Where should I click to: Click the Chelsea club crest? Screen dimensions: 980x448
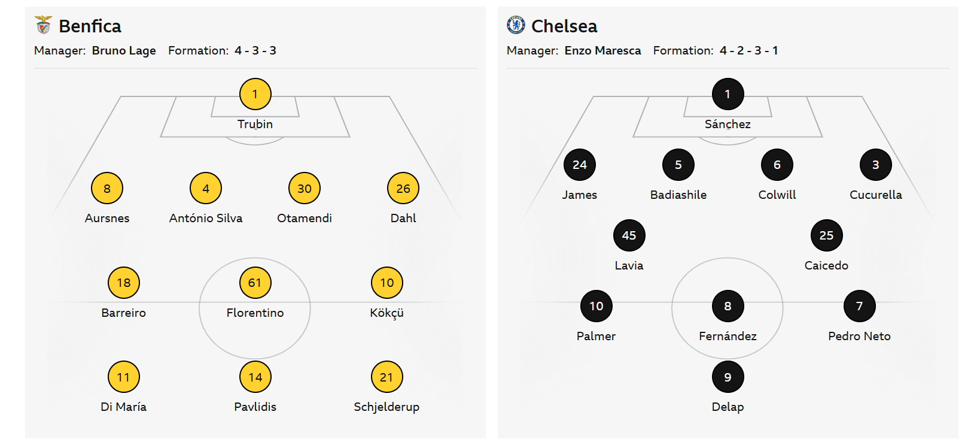tap(516, 25)
